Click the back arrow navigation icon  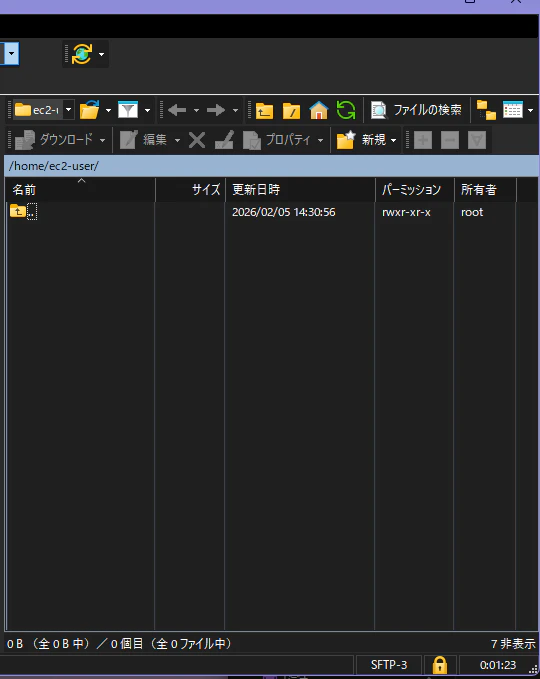pos(177,110)
